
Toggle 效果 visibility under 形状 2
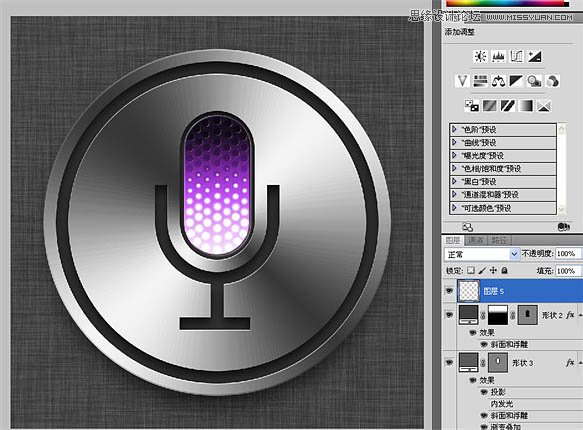pos(473,332)
